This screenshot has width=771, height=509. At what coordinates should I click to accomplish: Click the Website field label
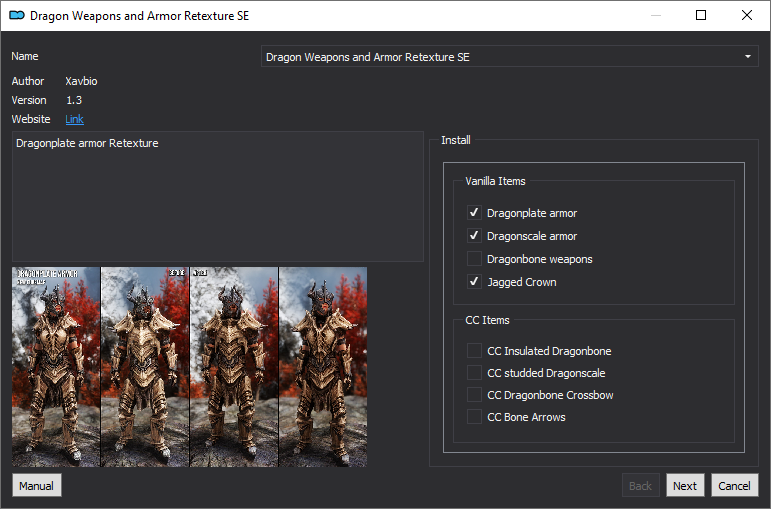click(x=30, y=119)
